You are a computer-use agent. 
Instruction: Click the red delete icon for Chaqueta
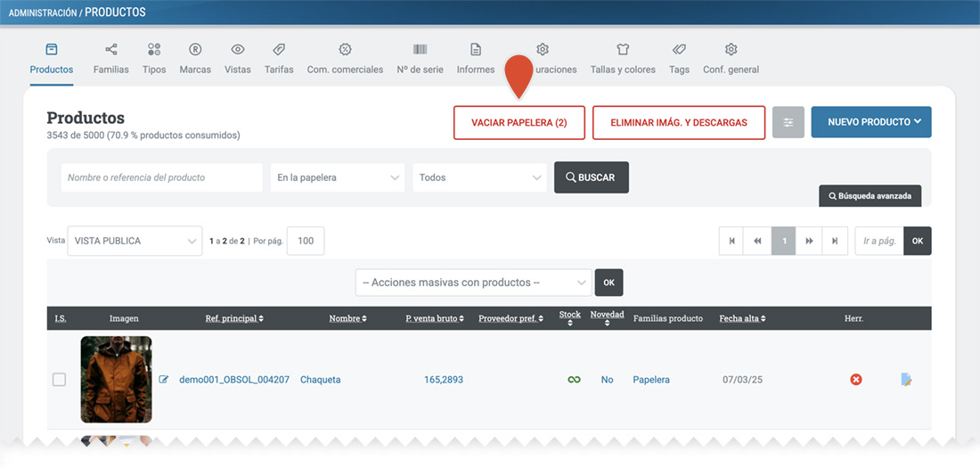coord(856,379)
